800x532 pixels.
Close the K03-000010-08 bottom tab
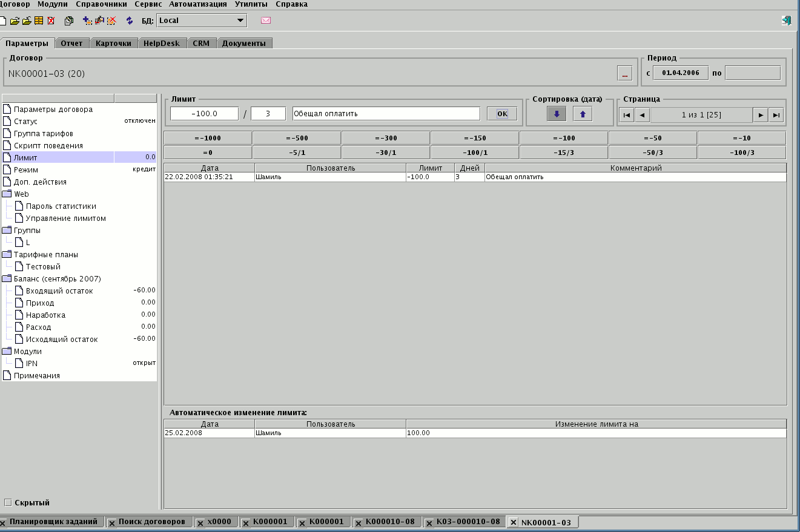coord(429,522)
